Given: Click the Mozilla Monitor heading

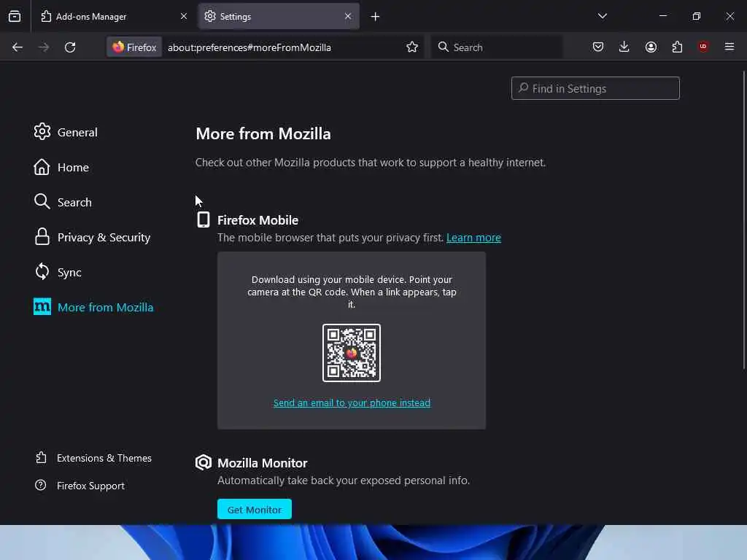Looking at the screenshot, I should (x=262, y=463).
